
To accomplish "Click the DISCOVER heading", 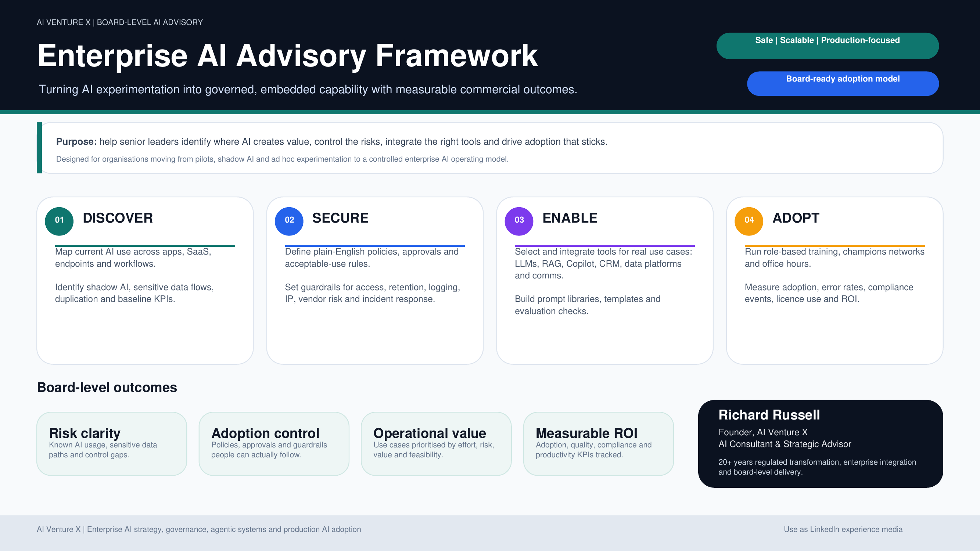I will [x=118, y=218].
